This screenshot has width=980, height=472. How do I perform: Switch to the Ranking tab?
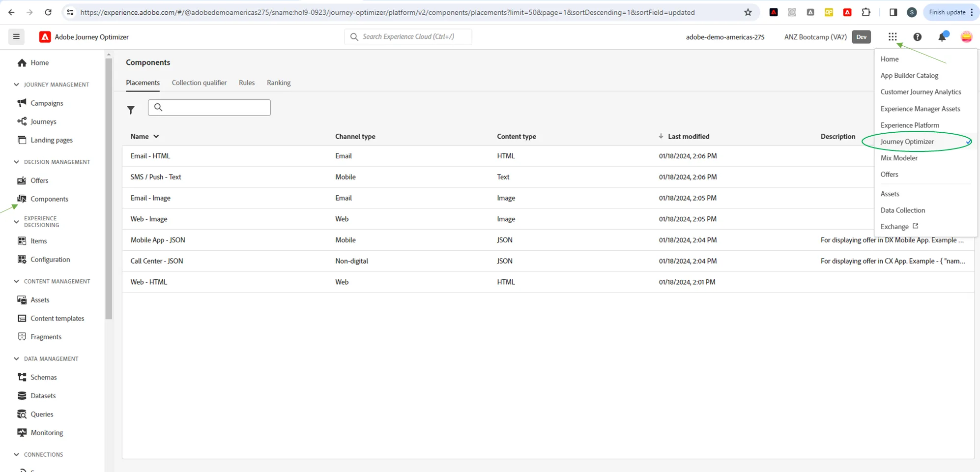(279, 83)
